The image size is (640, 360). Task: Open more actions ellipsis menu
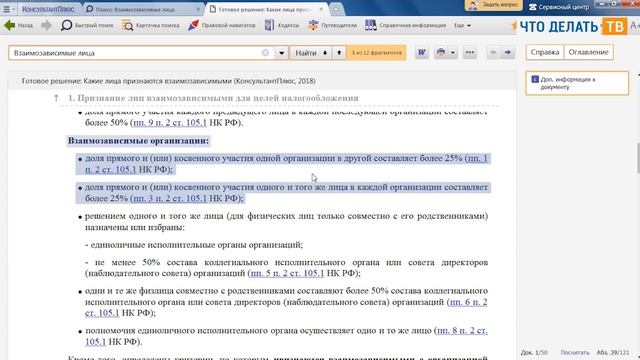tap(470, 52)
